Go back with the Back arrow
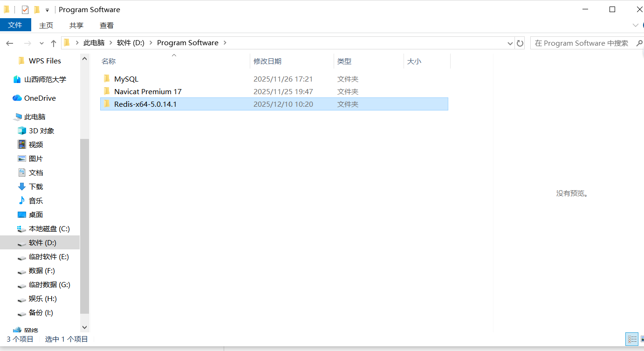The image size is (644, 351). [10, 43]
